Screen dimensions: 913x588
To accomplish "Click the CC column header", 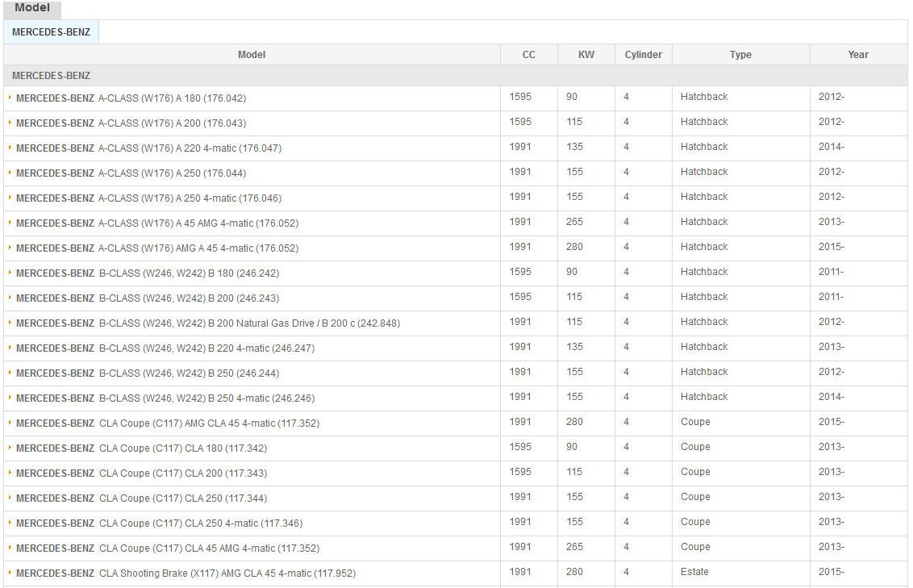I will point(529,55).
